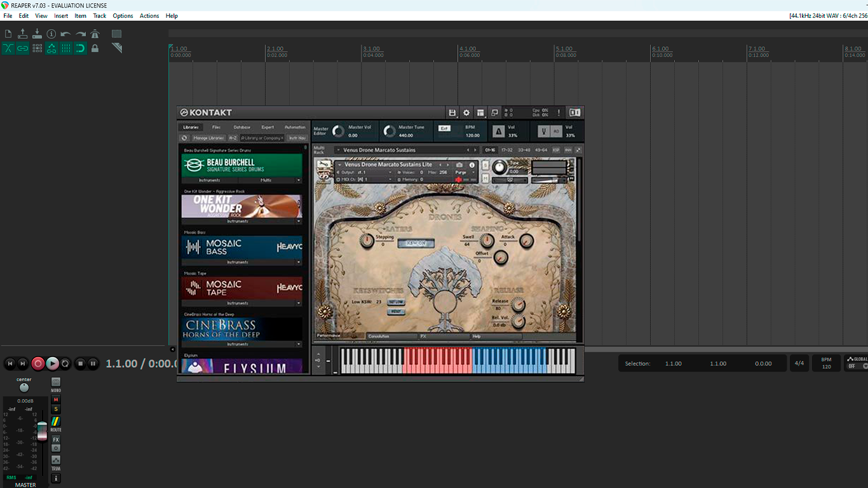This screenshot has height=488, width=868.
Task: Open multi rack name dropdown arrow
Action: point(339,150)
